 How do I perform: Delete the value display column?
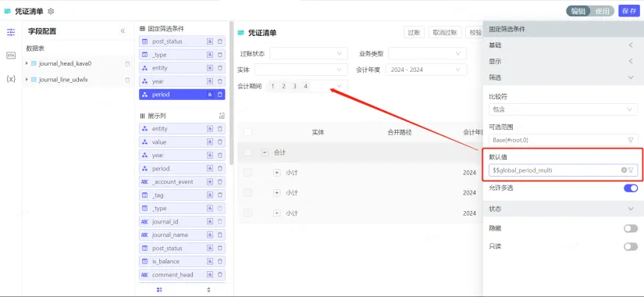tap(219, 142)
